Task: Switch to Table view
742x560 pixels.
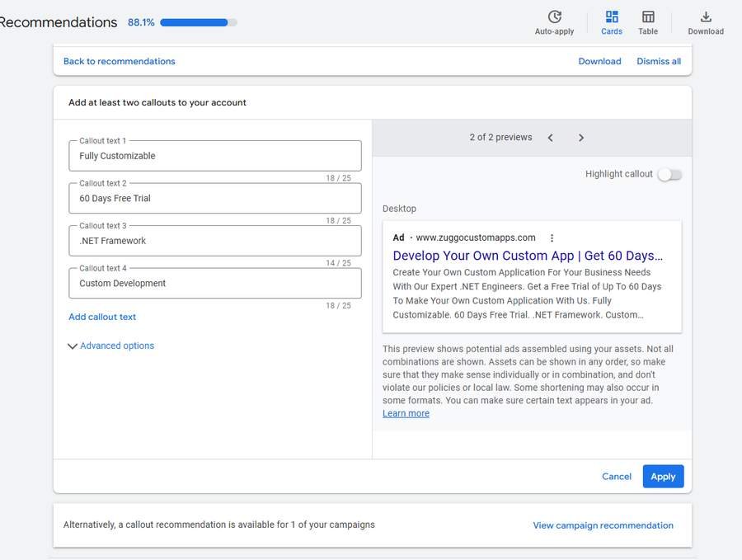Action: pyautogui.click(x=648, y=22)
